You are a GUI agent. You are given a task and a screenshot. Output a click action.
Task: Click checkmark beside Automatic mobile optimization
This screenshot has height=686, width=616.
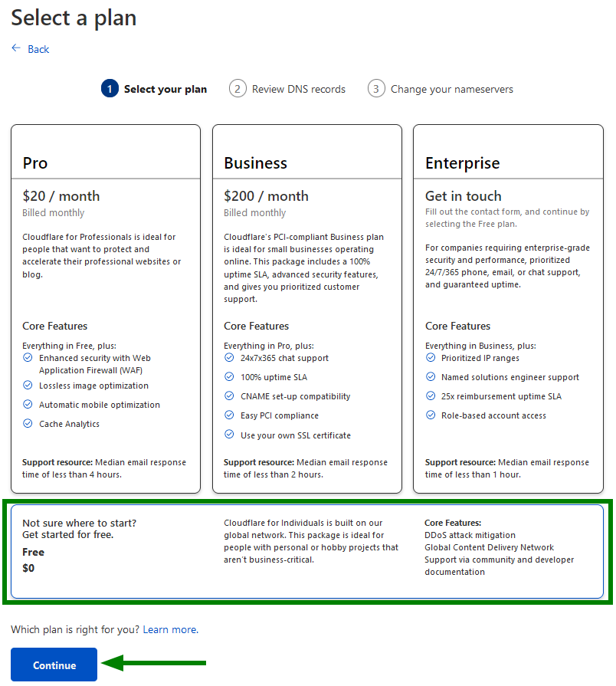tap(28, 404)
